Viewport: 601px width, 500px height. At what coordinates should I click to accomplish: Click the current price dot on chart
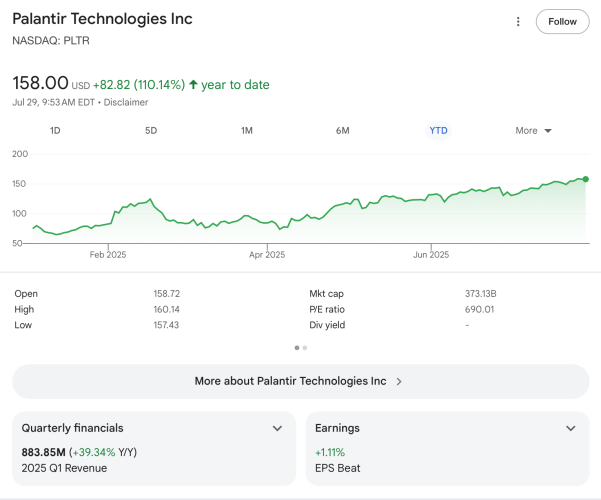point(586,179)
